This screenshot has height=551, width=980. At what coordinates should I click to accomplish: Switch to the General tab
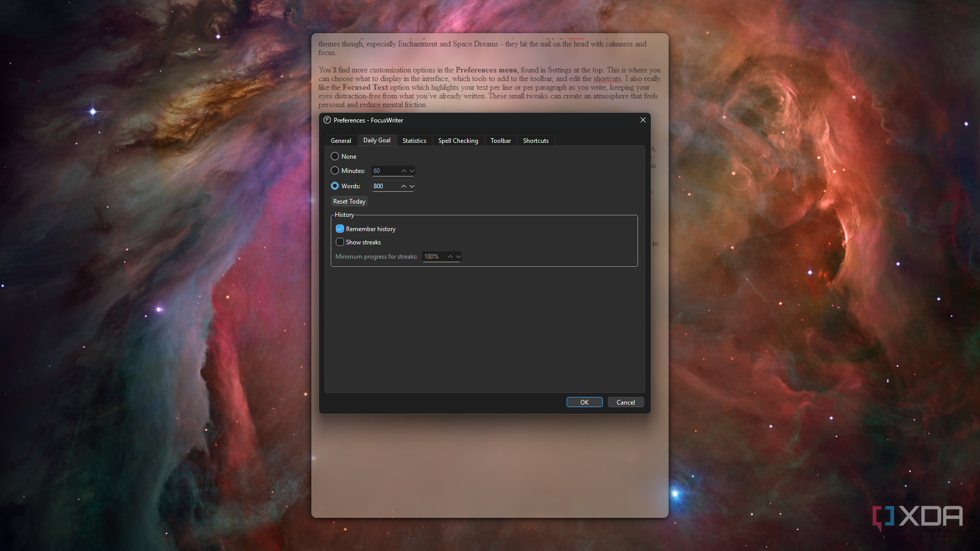pyautogui.click(x=341, y=140)
